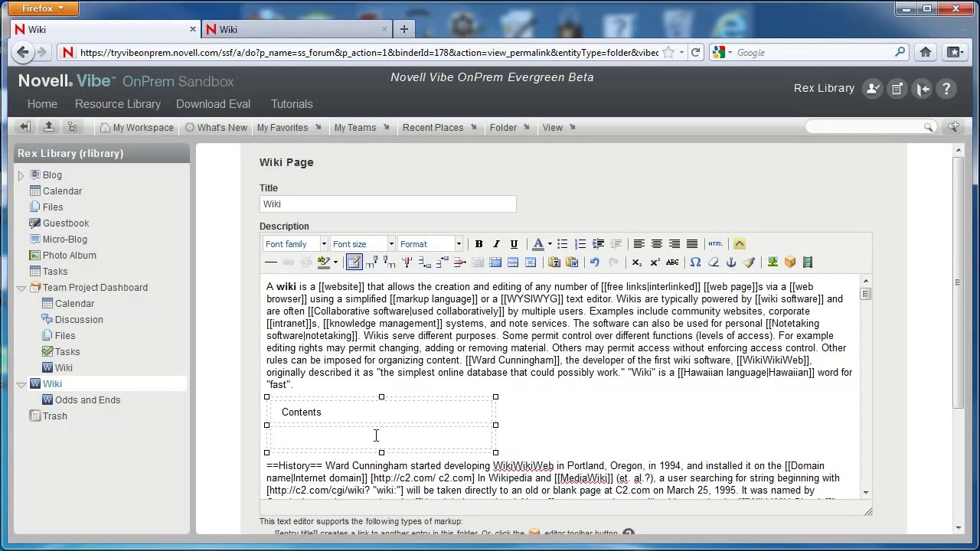Viewport: 980px width, 551px height.
Task: Collapse the Team Project Dashboard node
Action: pyautogui.click(x=21, y=288)
